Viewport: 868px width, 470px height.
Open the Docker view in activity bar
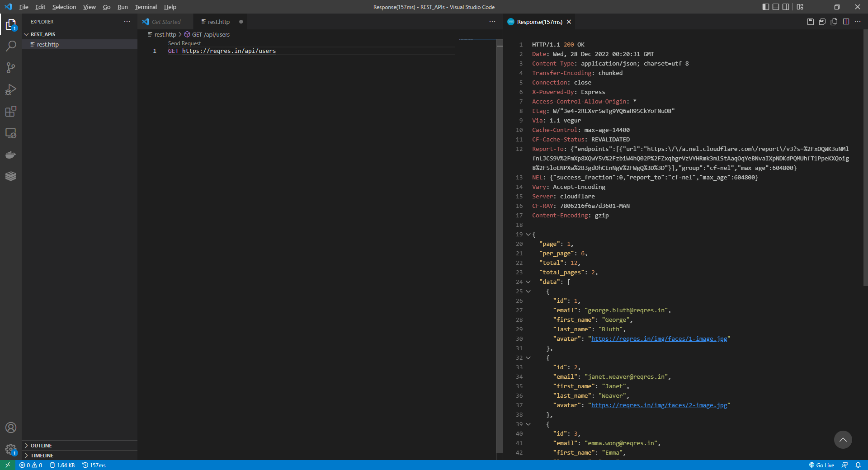[11, 155]
